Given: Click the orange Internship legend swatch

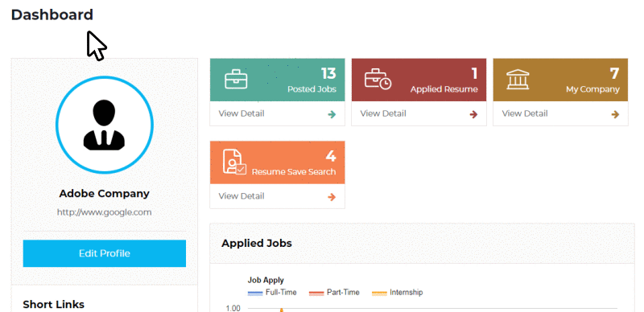Looking at the screenshot, I should [379, 294].
